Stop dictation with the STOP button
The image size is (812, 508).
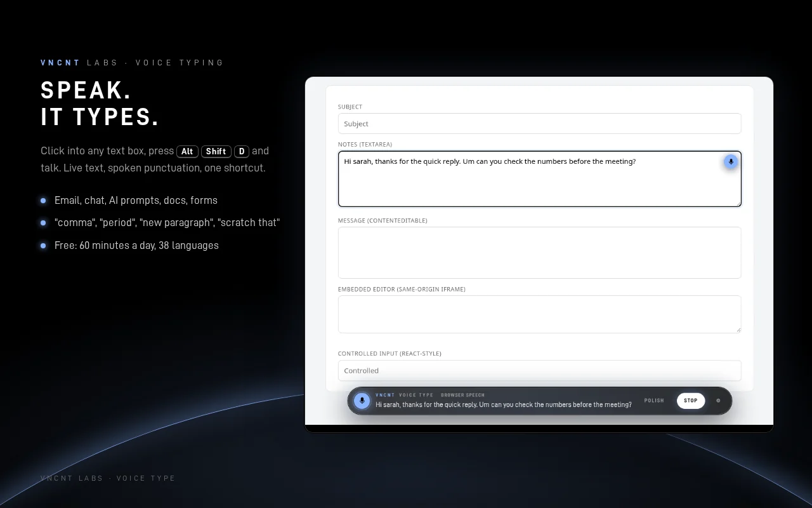691,401
